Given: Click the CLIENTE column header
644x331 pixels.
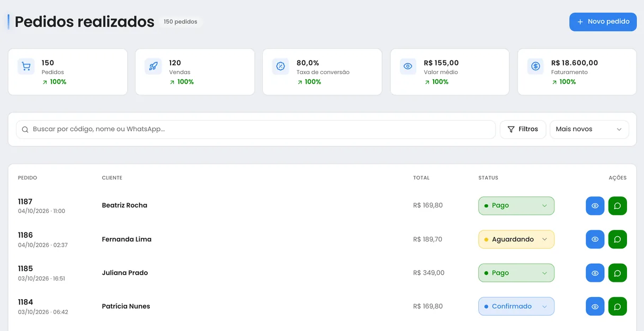Looking at the screenshot, I should click(112, 178).
